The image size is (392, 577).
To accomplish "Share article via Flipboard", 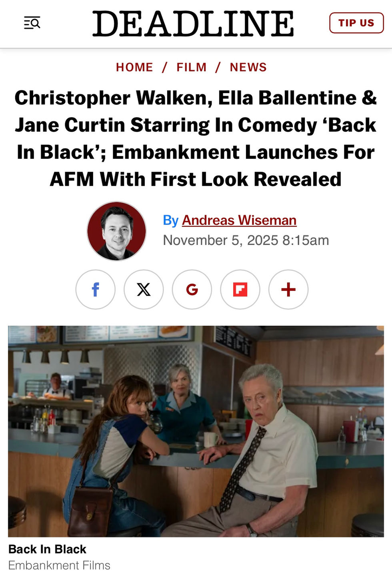I will pos(240,289).
